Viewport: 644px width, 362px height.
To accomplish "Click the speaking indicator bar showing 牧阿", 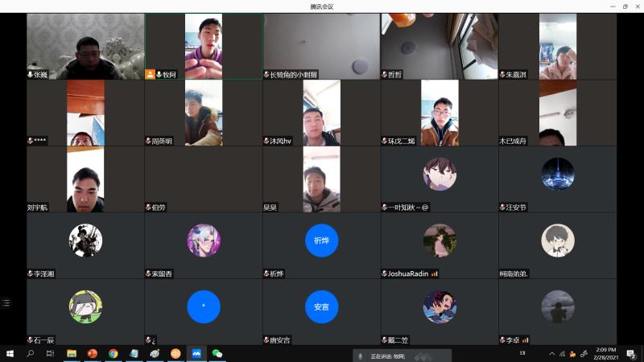I will tap(402, 356).
